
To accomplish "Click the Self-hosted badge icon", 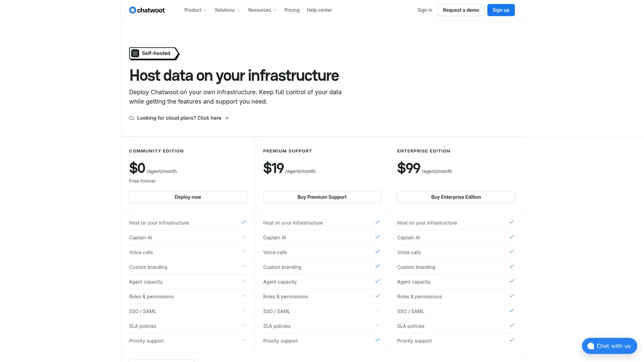I will [135, 53].
